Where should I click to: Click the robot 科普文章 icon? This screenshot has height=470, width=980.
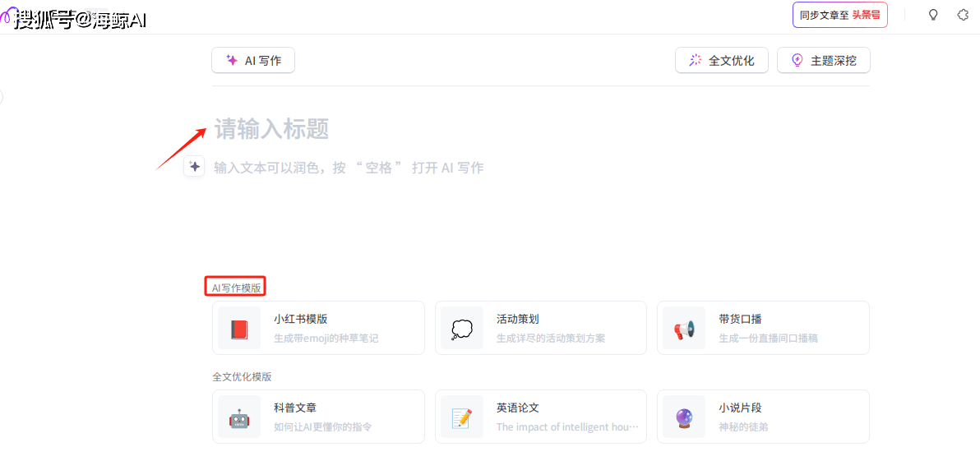(x=239, y=417)
